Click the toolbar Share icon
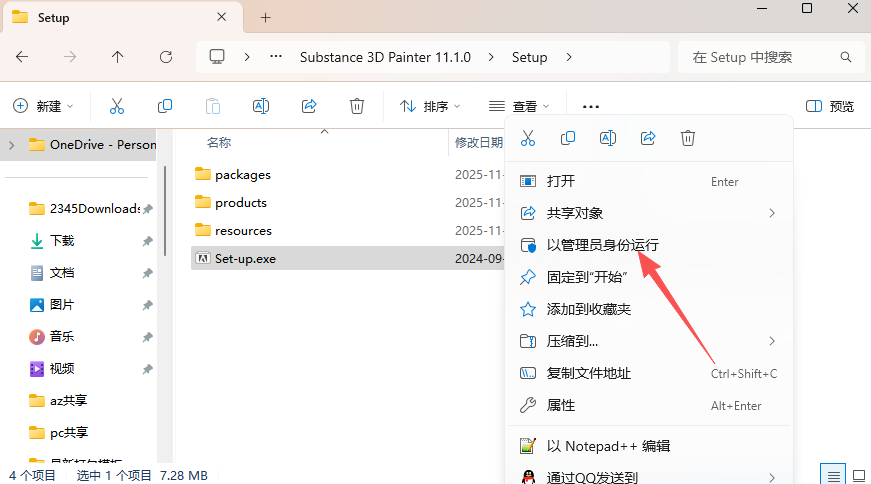This screenshot has width=871, height=484. (x=309, y=106)
